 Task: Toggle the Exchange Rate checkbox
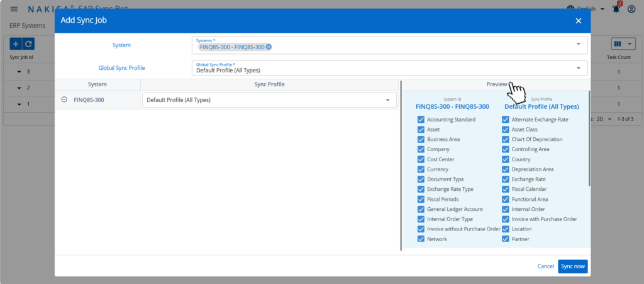point(506,179)
